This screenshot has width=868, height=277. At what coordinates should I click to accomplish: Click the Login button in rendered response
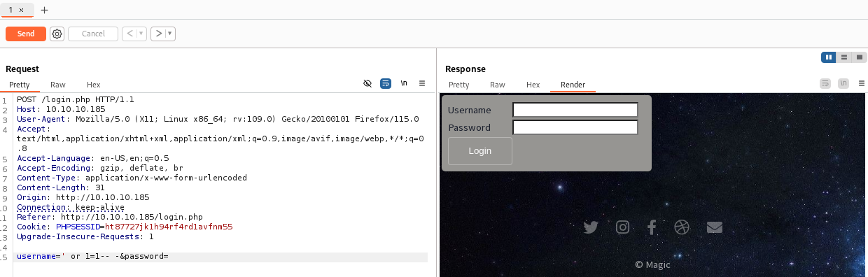[x=480, y=151]
